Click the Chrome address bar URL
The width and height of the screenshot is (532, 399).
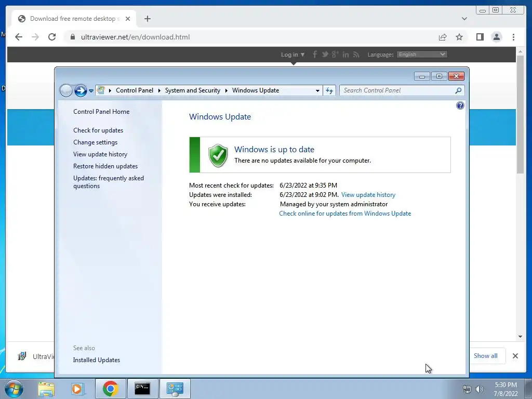tap(135, 37)
